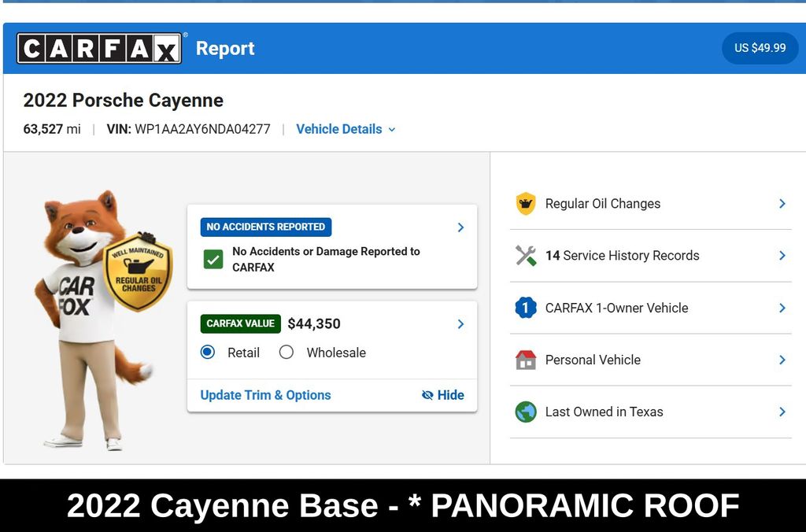The width and height of the screenshot is (806, 532).
Task: Open 14 Service History Records row
Action: click(x=650, y=256)
